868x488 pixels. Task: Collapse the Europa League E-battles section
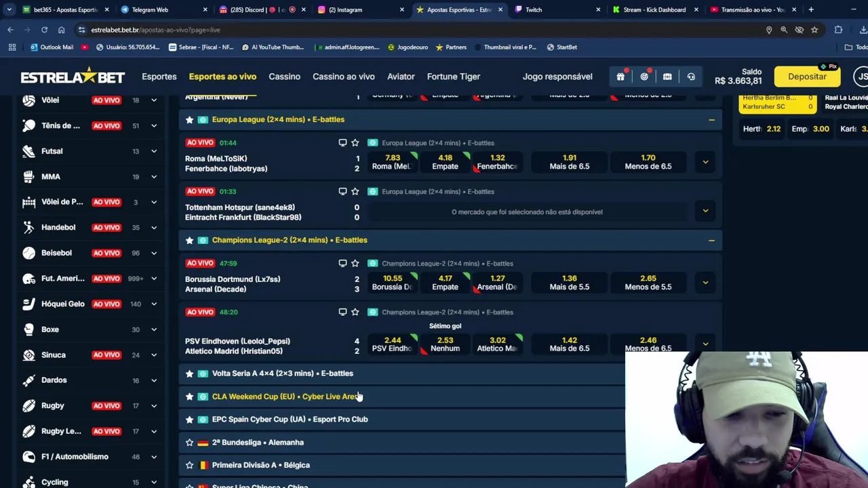711,120
